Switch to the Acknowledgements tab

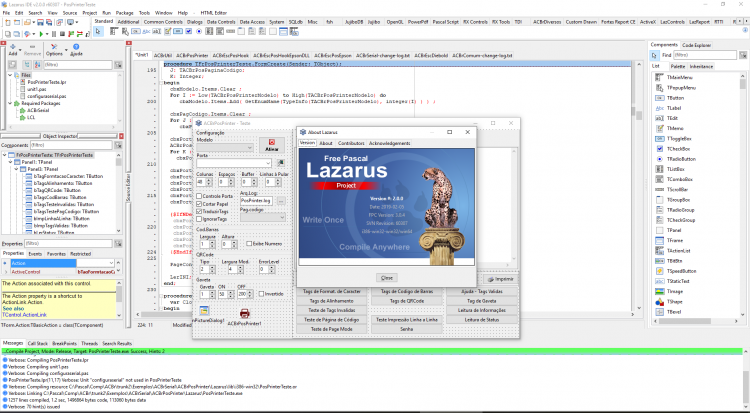[389, 143]
